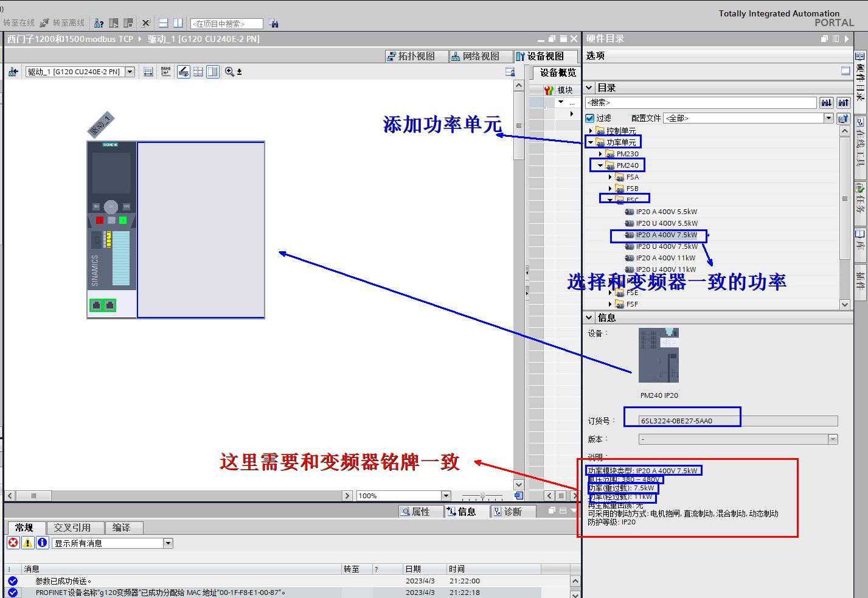Click the project search input field
This screenshot has height=598, width=868.
[227, 24]
